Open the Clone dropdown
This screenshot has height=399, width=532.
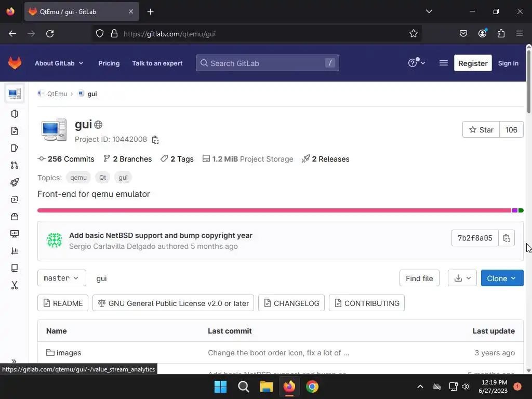pos(502,278)
